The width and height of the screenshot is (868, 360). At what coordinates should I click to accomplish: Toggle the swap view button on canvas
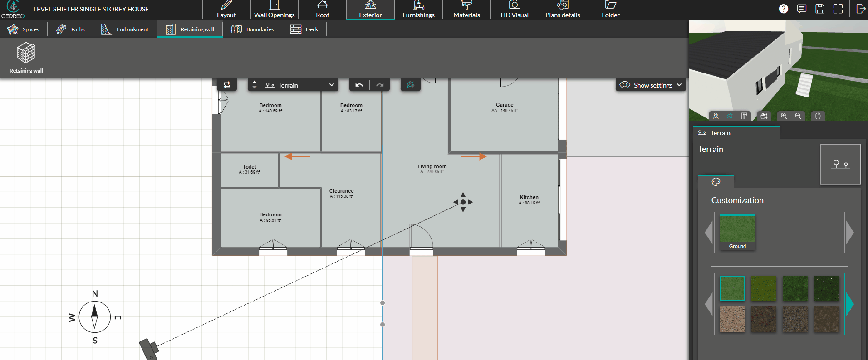point(227,85)
